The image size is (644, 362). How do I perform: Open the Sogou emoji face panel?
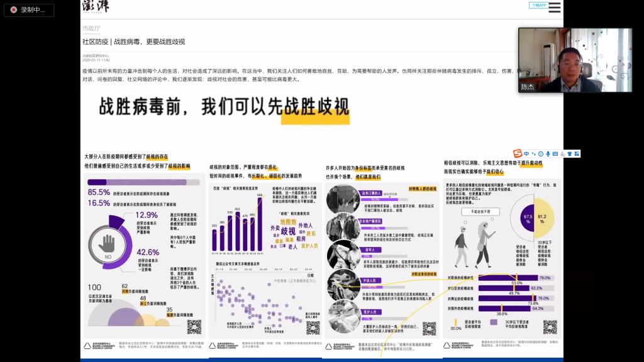tap(541, 153)
